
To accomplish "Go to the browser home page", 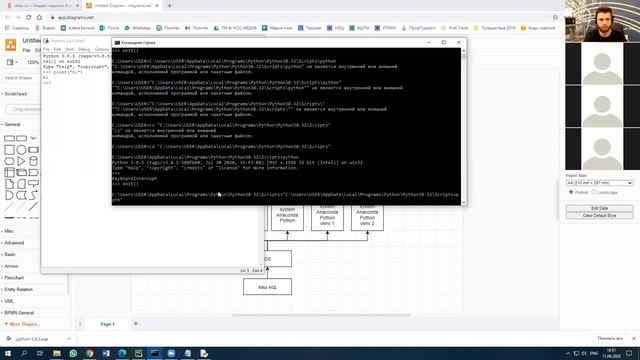I will pyautogui.click(x=39, y=18).
